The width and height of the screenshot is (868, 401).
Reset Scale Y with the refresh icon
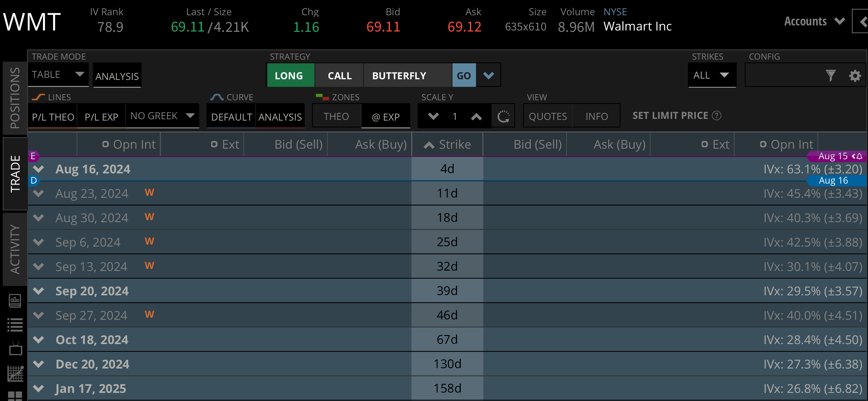coord(503,117)
